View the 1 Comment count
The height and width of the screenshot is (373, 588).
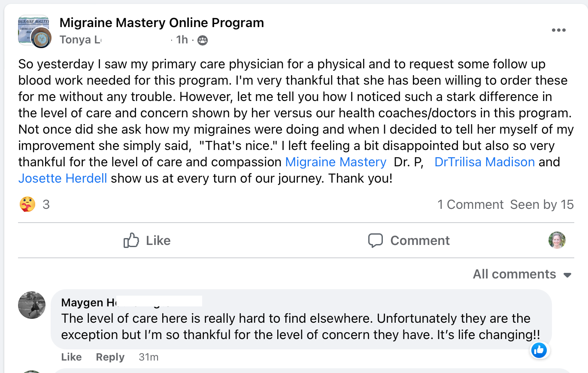click(470, 205)
